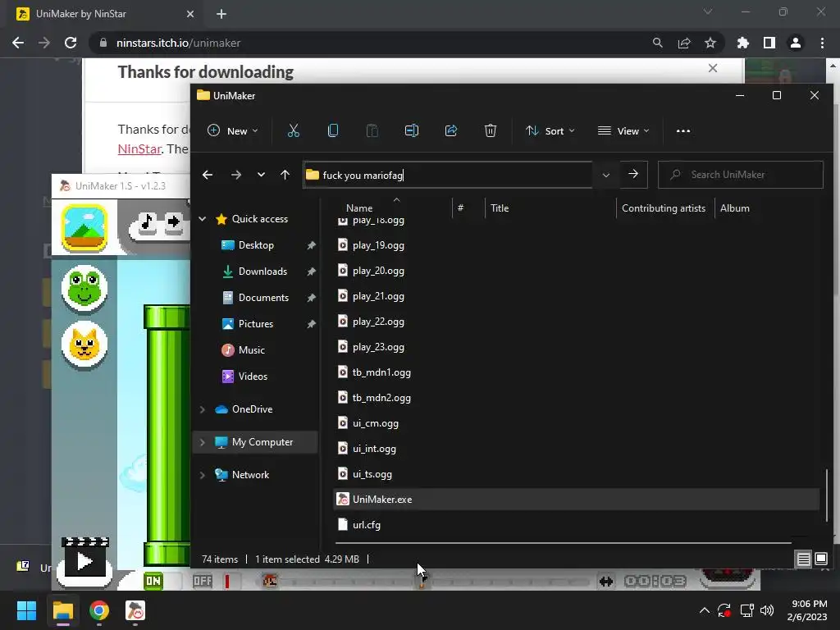Open Pictures in Quick access
This screenshot has height=630, width=840.
[256, 323]
